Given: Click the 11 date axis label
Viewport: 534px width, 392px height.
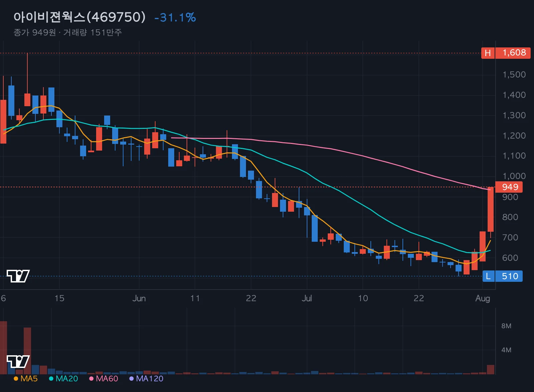Looking at the screenshot, I should coord(195,298).
